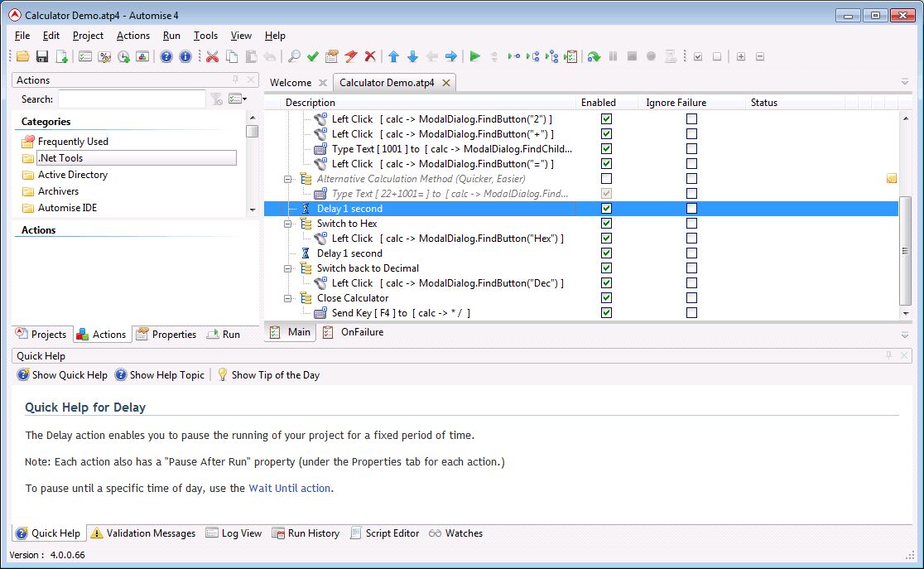The image size is (924, 569).
Task: Collapse the Switch to Hex group
Action: coord(288,223)
